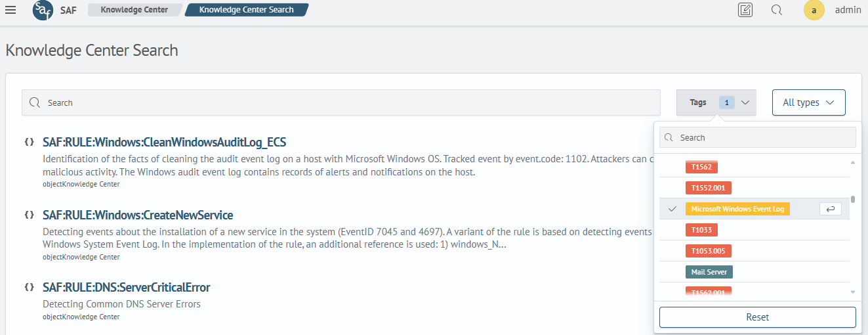868x335 pixels.
Task: Open the admin user avatar
Action: [814, 10]
